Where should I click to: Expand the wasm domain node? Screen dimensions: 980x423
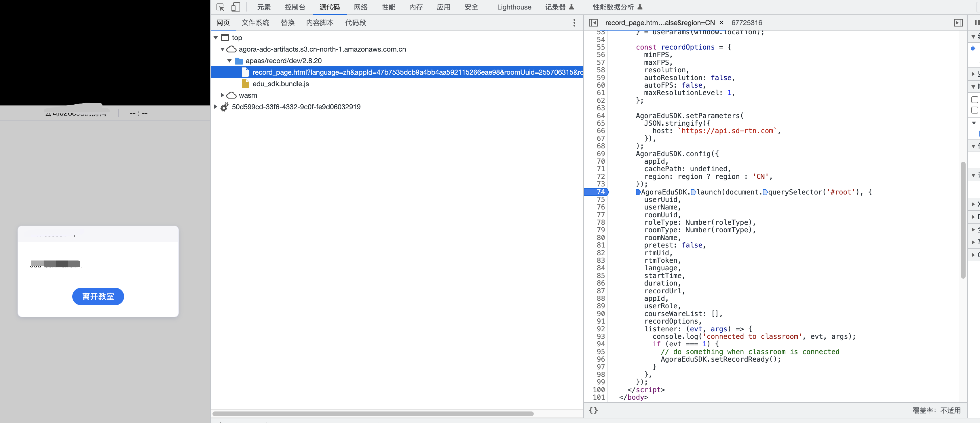[x=223, y=96]
